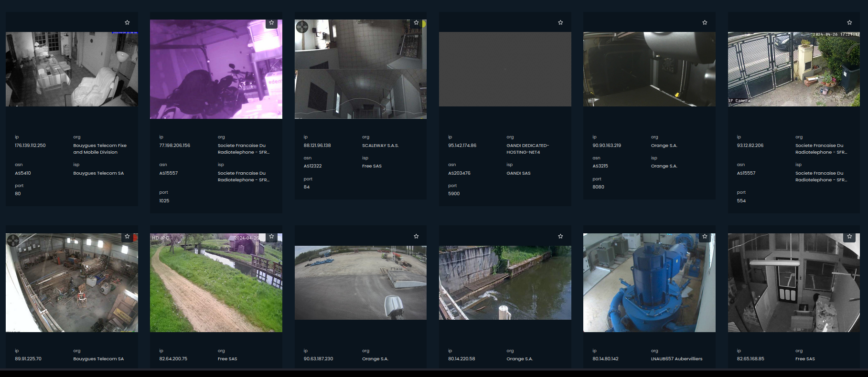The width and height of the screenshot is (868, 377).
Task: Click org "Free SAS" on the 82.64.200.75 card
Action: [x=227, y=359]
